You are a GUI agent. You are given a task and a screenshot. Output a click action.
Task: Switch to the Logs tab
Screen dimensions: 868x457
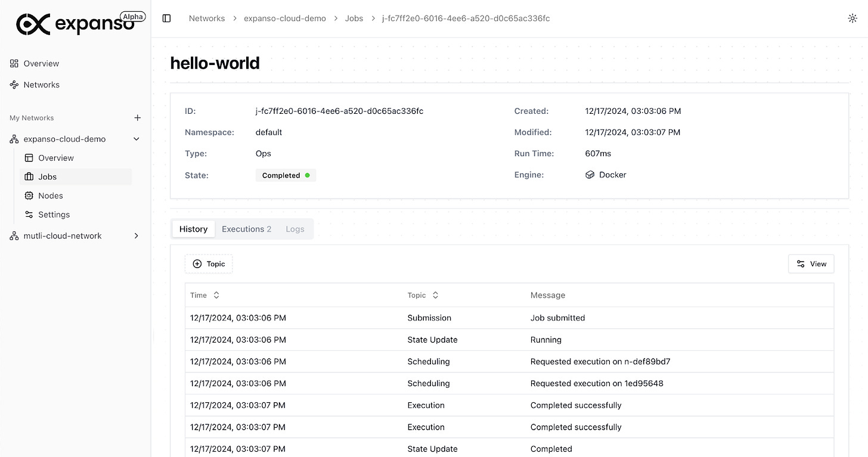tap(295, 229)
